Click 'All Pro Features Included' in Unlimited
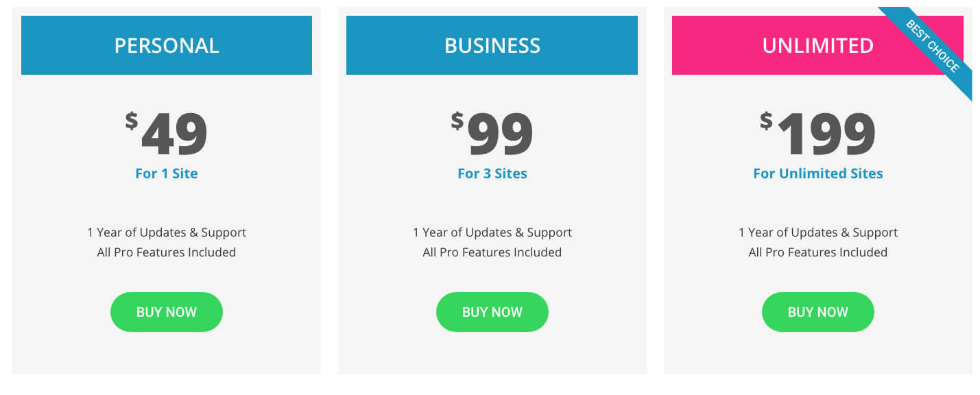The height and width of the screenshot is (395, 980). (817, 252)
